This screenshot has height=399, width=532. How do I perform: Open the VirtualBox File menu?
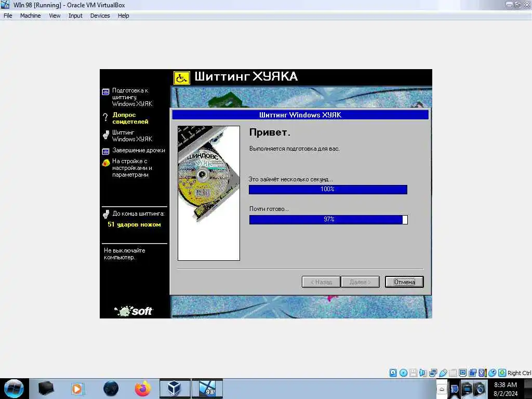pyautogui.click(x=8, y=16)
